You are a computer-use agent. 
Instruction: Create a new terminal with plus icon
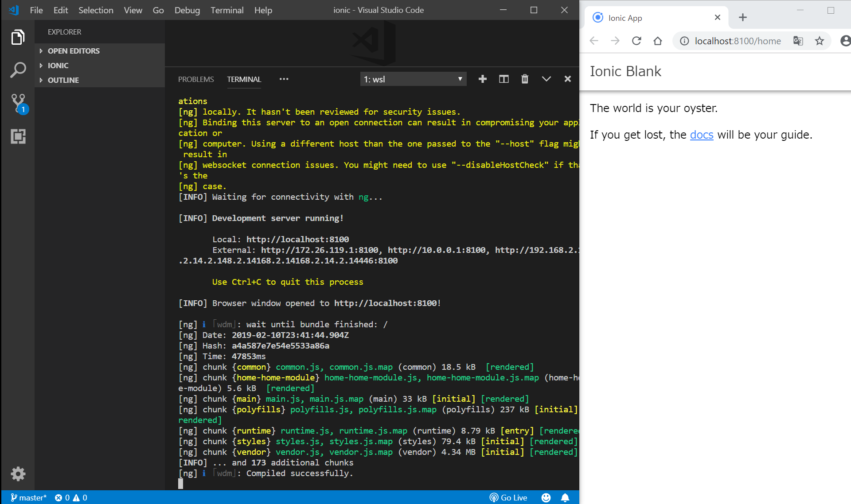point(483,79)
